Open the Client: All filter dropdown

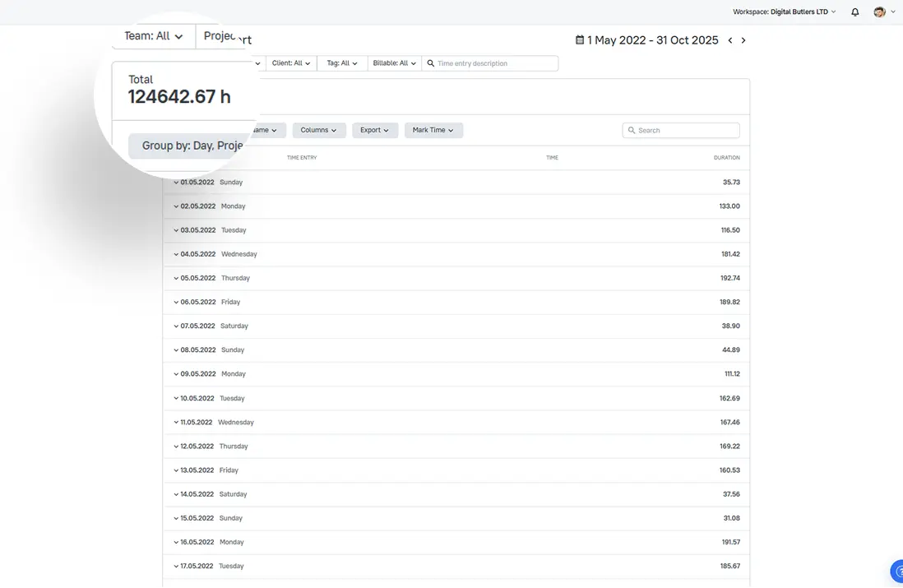coord(291,63)
